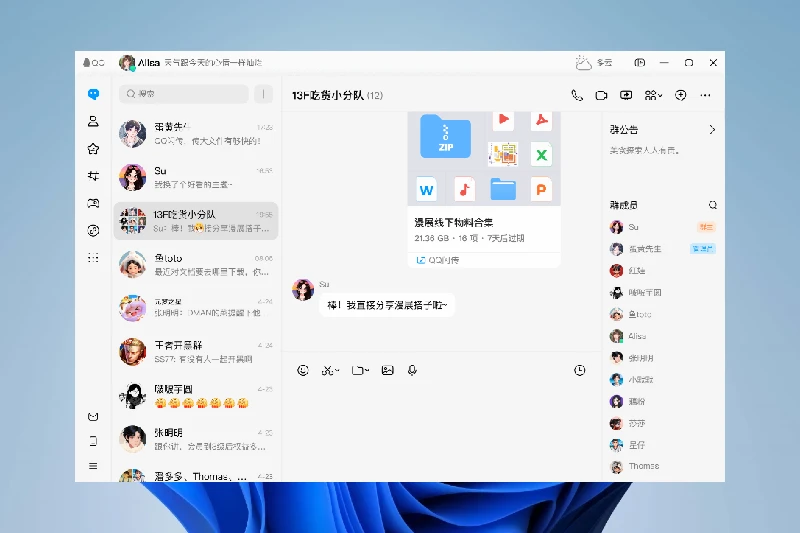Open Alisa's profile avatar in title bar
This screenshot has width=800, height=533.
127,63
